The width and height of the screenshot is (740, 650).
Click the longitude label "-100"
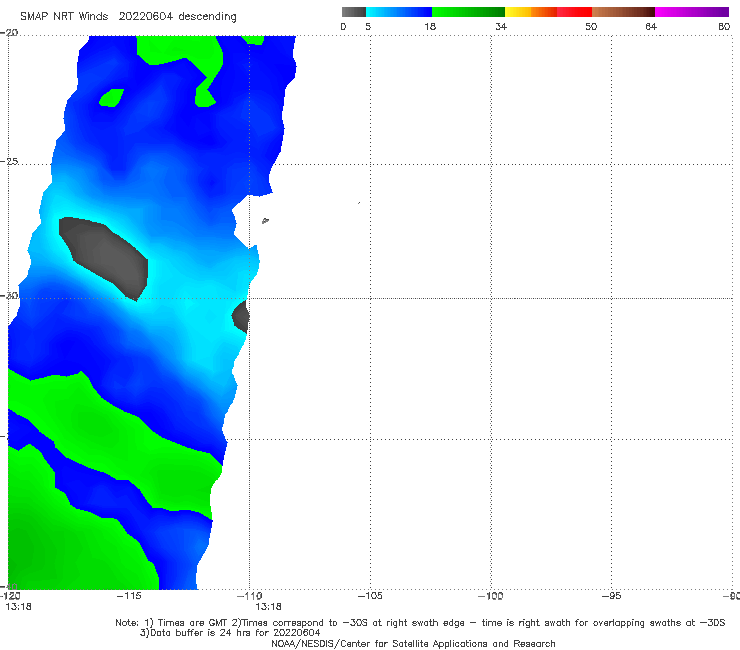491,596
